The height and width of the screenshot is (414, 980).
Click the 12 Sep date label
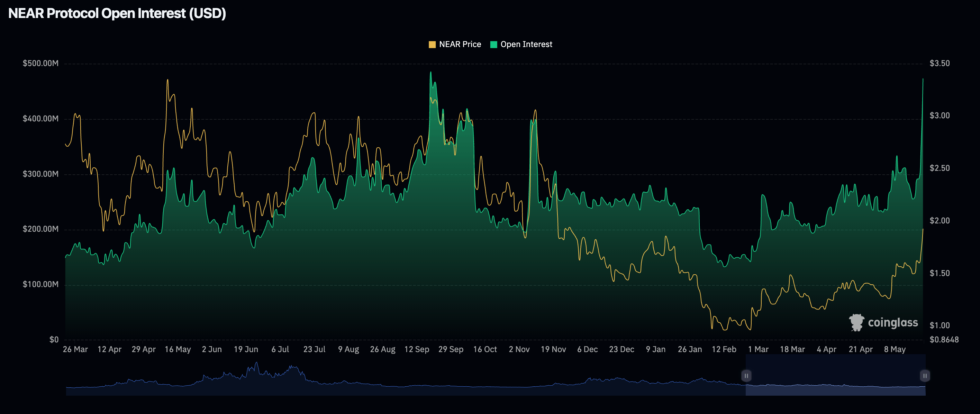coord(417,349)
